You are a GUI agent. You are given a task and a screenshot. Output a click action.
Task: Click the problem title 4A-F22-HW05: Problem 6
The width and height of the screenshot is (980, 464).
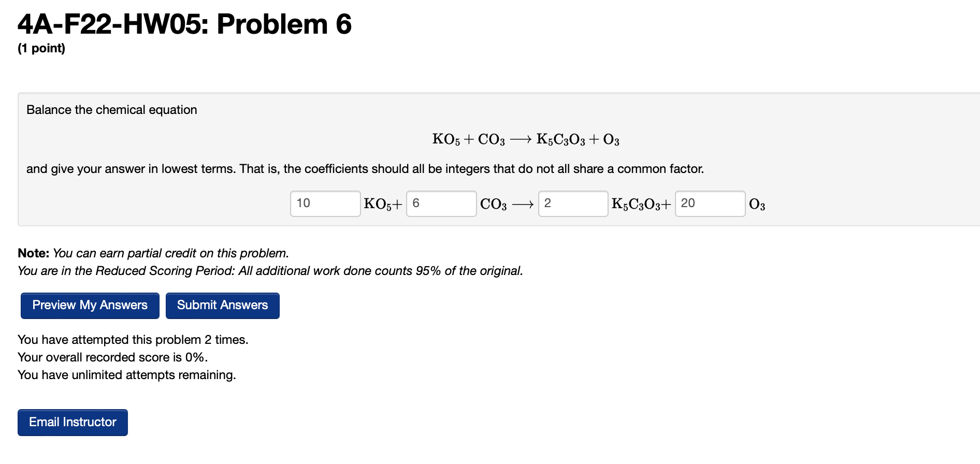[x=184, y=23]
